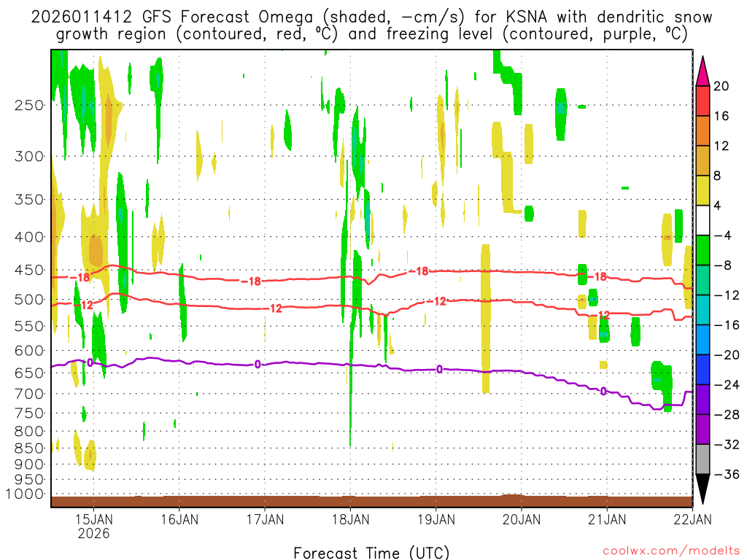This screenshot has width=747, height=560.
Task: Click the 250 pressure level label
Action: click(x=29, y=105)
